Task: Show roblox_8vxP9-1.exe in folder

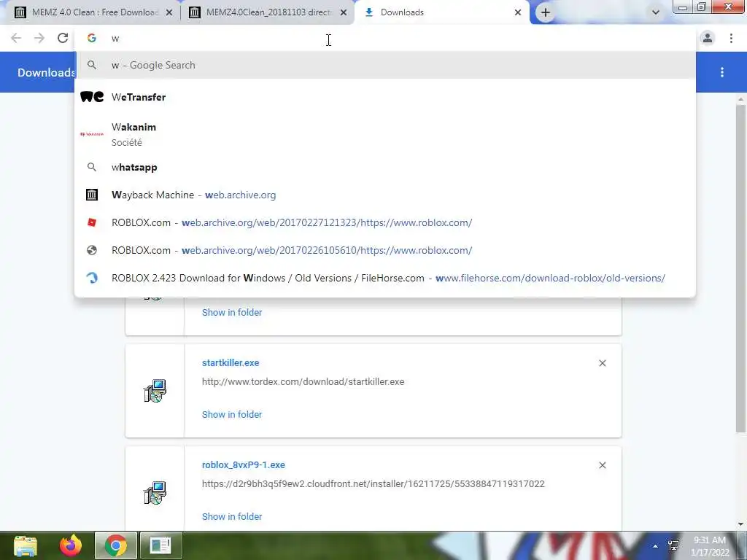Action: click(232, 517)
